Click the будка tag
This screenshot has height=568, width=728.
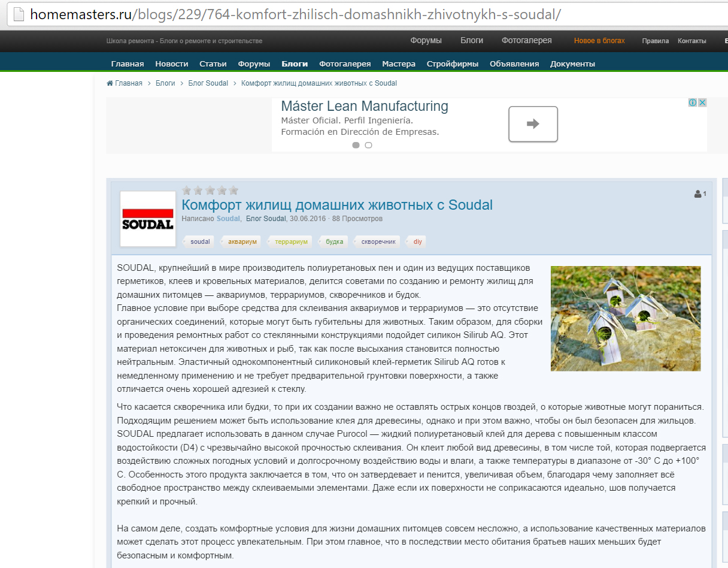coord(335,241)
